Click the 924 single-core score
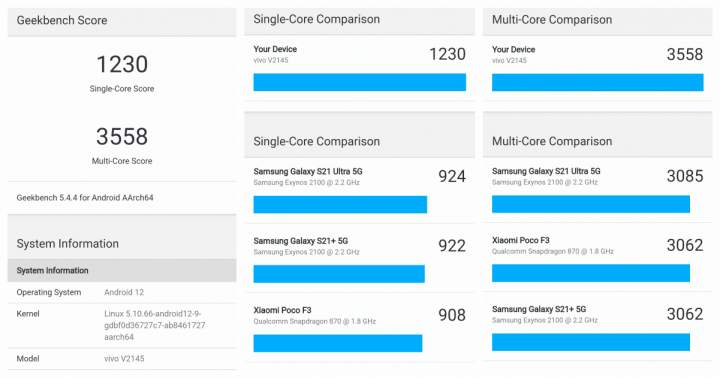This screenshot has width=720, height=378. click(452, 176)
